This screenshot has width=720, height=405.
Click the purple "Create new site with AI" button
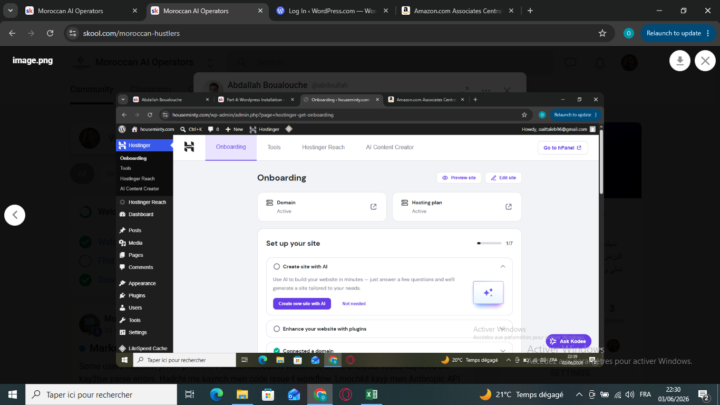coord(302,304)
